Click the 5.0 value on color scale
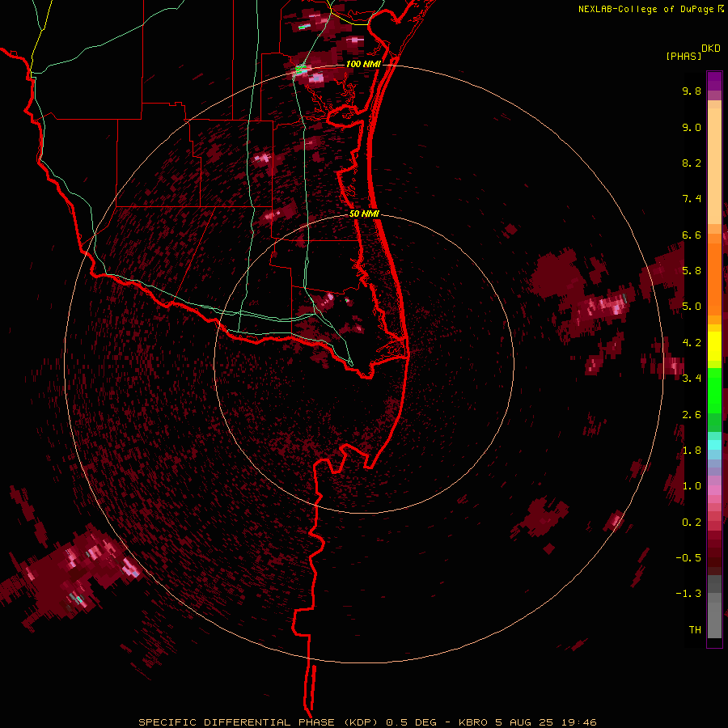 pyautogui.click(x=692, y=307)
